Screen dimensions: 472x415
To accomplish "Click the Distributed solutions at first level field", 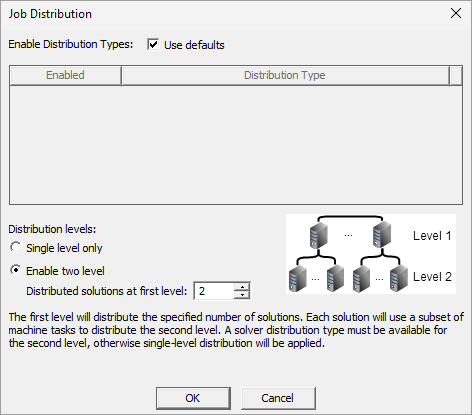I will click(214, 291).
